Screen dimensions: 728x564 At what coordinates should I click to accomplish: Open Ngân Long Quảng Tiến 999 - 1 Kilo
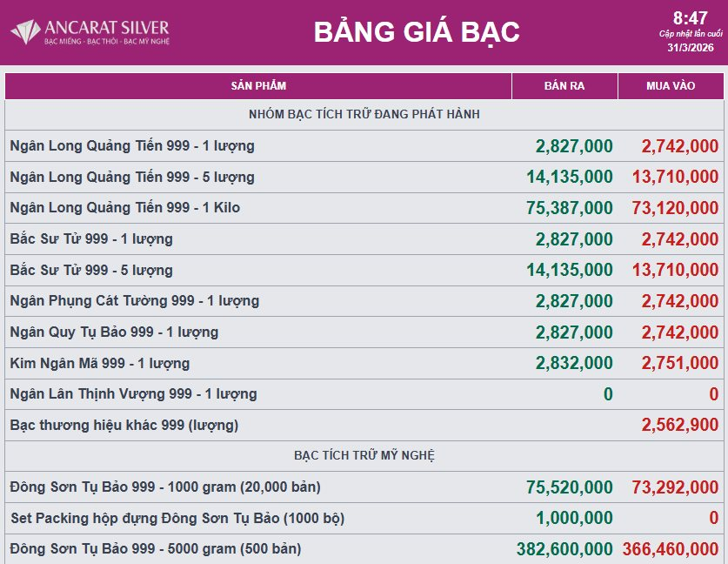pyautogui.click(x=124, y=208)
